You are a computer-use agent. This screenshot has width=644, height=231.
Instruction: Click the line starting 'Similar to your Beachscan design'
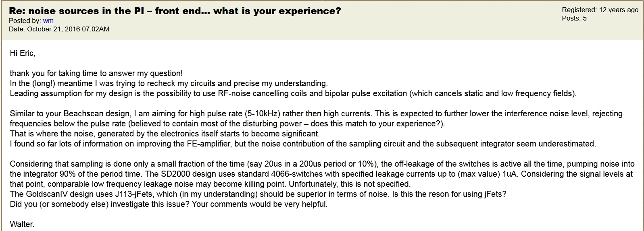coord(316,113)
